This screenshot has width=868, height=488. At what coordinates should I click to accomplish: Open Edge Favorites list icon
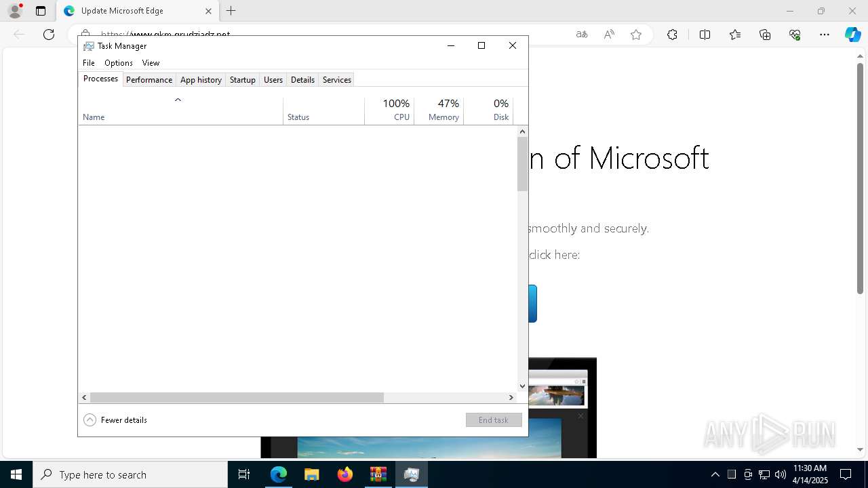pos(735,35)
